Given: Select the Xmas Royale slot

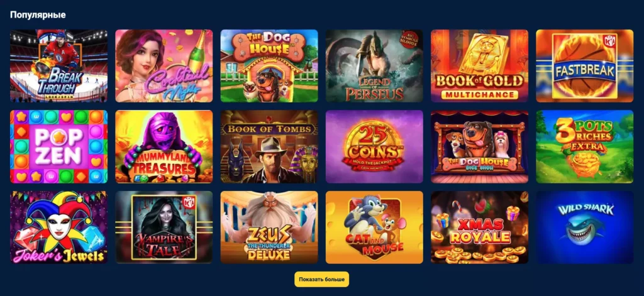Looking at the screenshot, I should 479,227.
